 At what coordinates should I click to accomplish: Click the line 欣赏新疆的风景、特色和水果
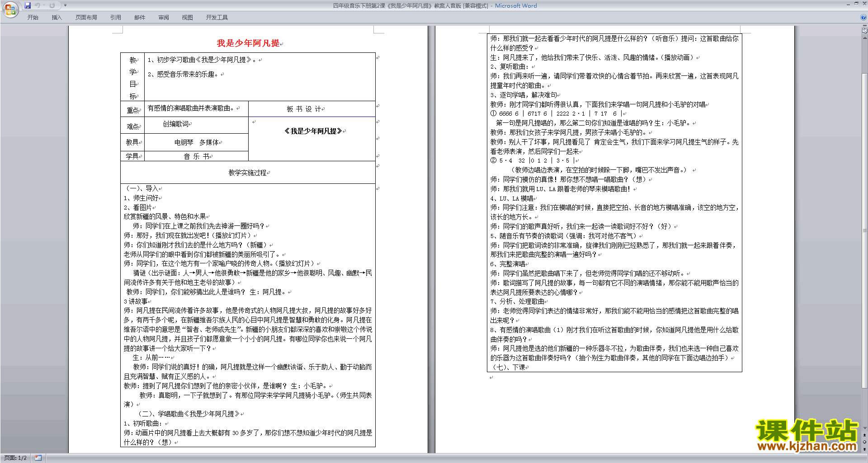tap(165, 216)
